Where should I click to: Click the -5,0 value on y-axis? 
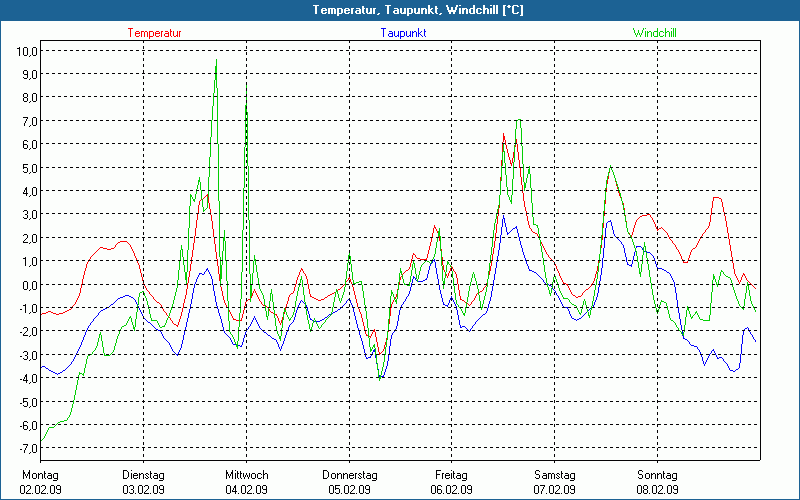tap(28, 402)
